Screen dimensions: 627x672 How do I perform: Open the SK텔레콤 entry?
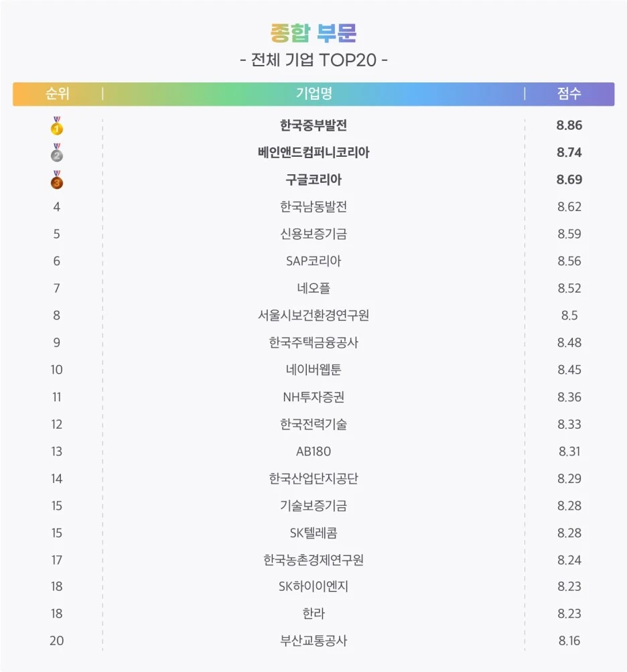click(313, 533)
